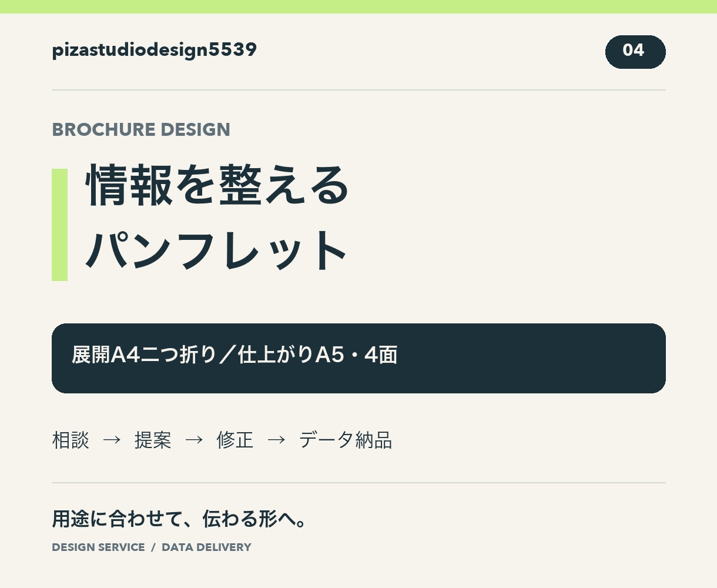Screen dimensions: 717x588
Task: Select the BROCHURE DESIGN label
Action: pyautogui.click(x=141, y=129)
